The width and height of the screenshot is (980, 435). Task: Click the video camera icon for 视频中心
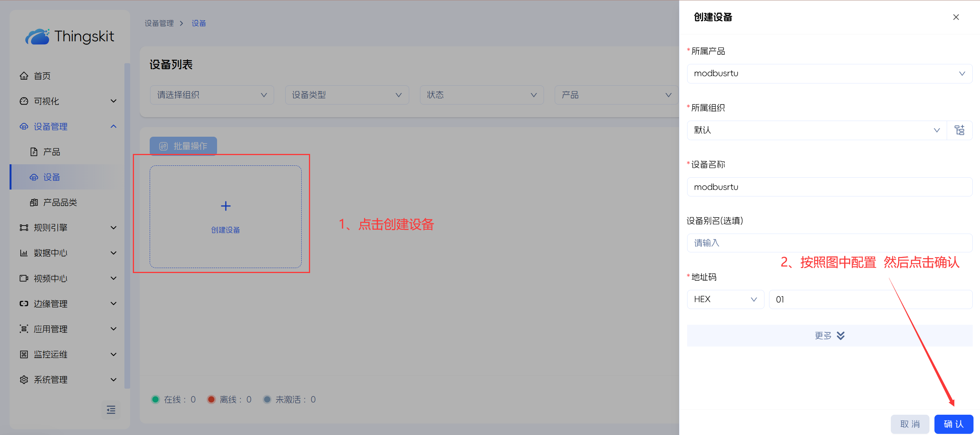point(24,278)
